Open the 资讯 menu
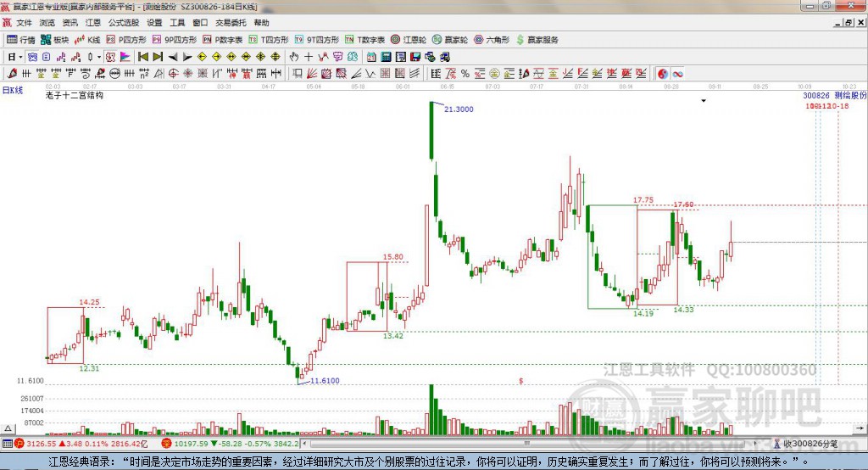This screenshot has height=470, width=868. (70, 23)
